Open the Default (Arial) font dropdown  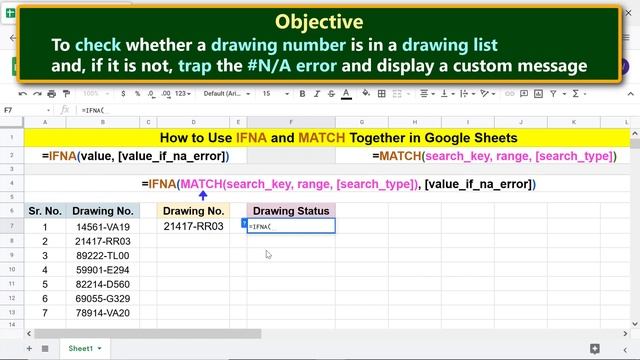[x=227, y=94]
